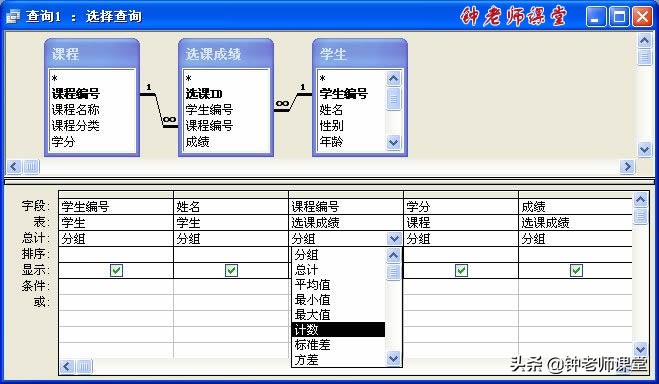The height and width of the screenshot is (384, 659).
Task: Select the asterisk in the 课程 table
Action: (x=55, y=79)
